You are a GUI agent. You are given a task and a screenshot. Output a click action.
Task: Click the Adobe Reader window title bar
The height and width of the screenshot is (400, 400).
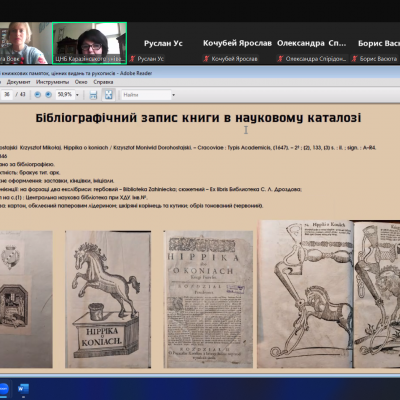[200, 73]
